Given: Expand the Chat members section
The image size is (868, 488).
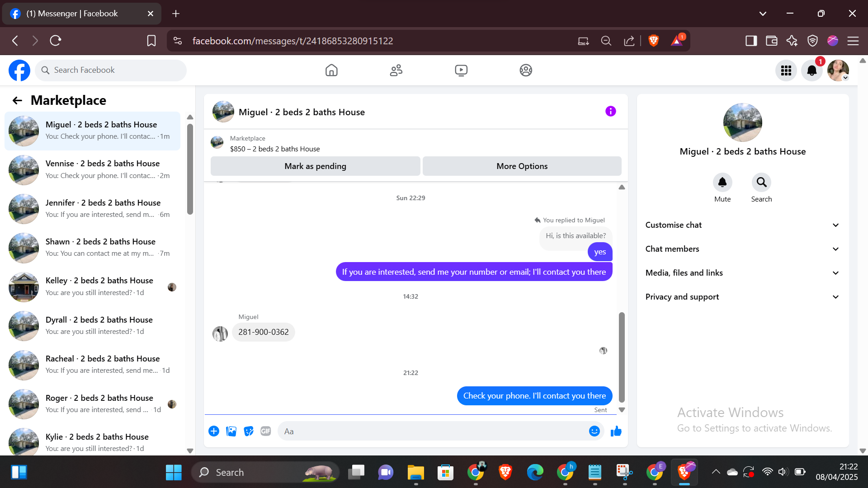Looking at the screenshot, I should [x=742, y=249].
